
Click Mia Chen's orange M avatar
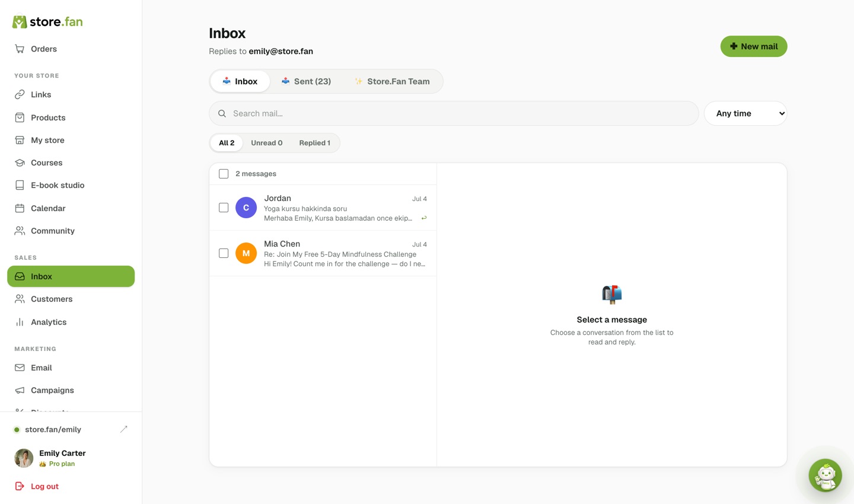click(x=246, y=253)
